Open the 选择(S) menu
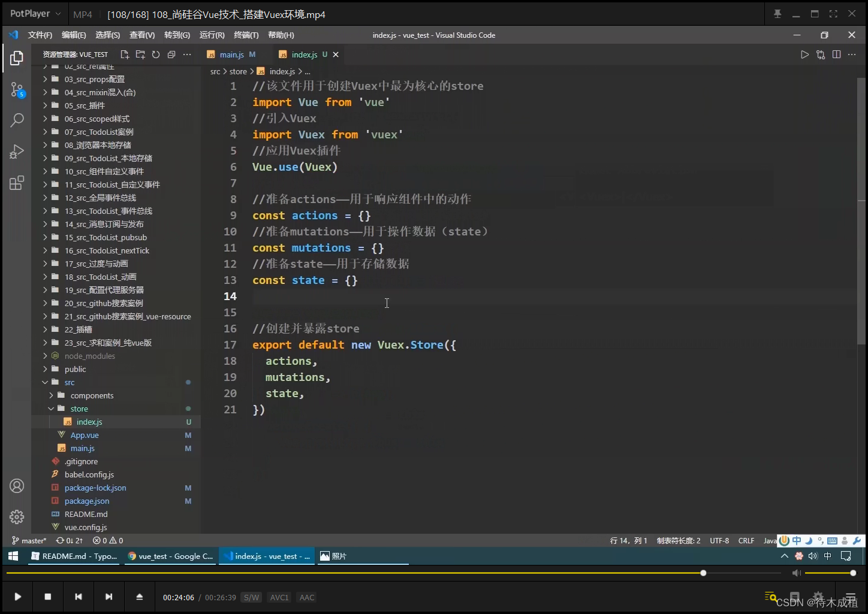 click(x=108, y=35)
